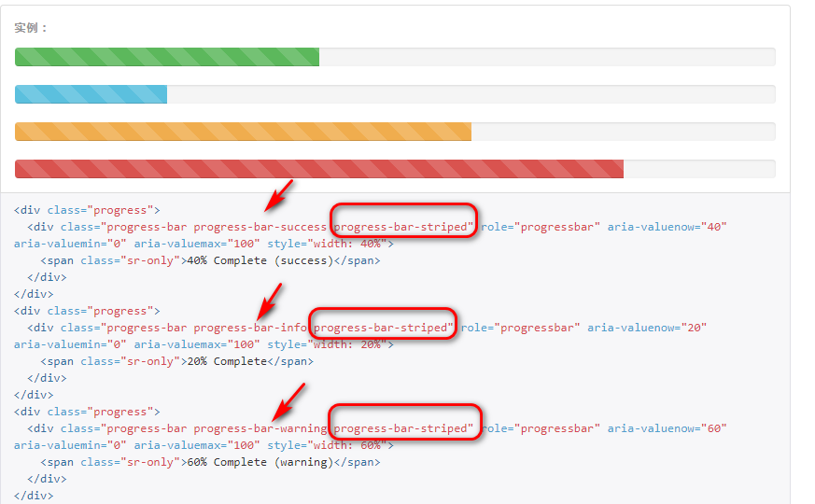
Task: Click the text "20% Complete" in span
Action: click(x=227, y=361)
